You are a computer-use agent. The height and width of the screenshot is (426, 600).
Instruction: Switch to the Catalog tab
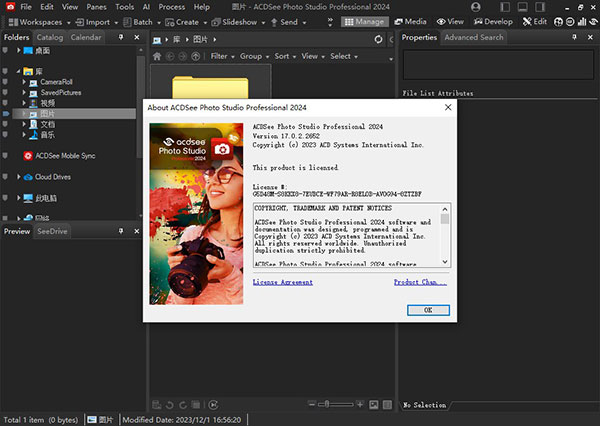click(50, 37)
